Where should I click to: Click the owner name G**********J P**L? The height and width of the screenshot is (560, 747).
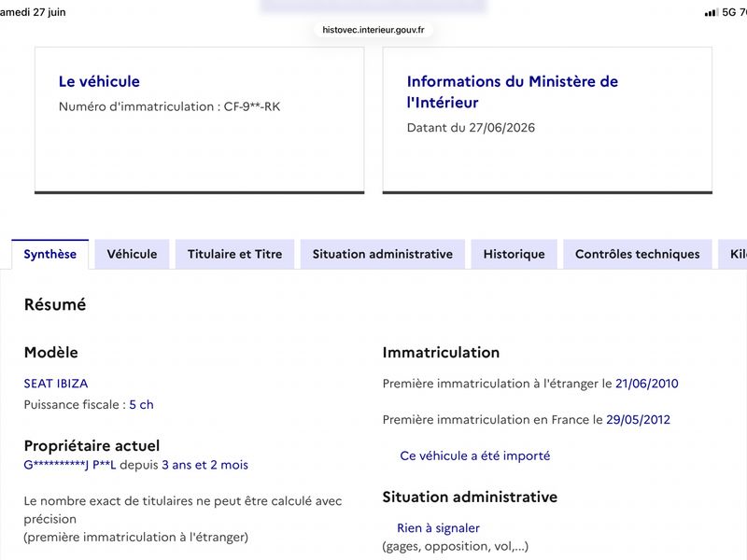click(70, 465)
